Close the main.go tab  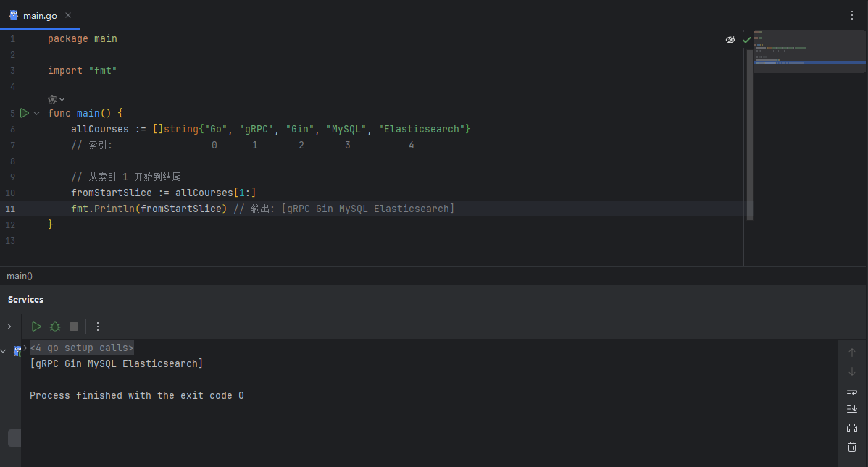[68, 15]
